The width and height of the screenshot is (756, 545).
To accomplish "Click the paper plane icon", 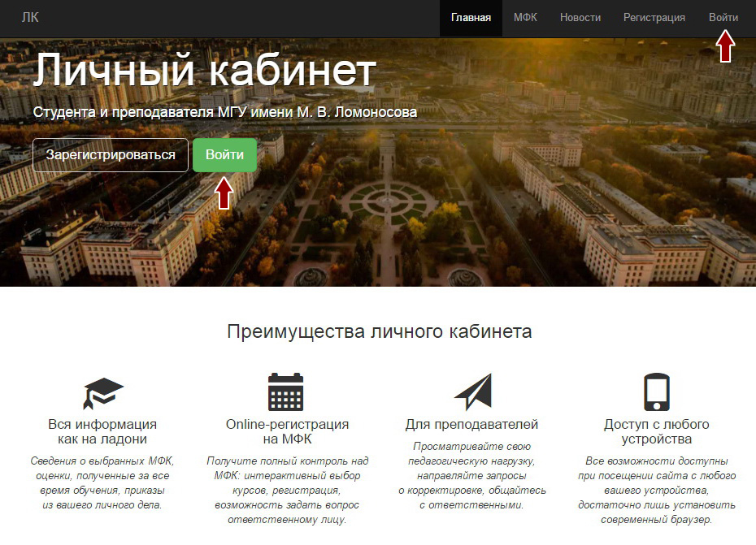I will (x=473, y=391).
